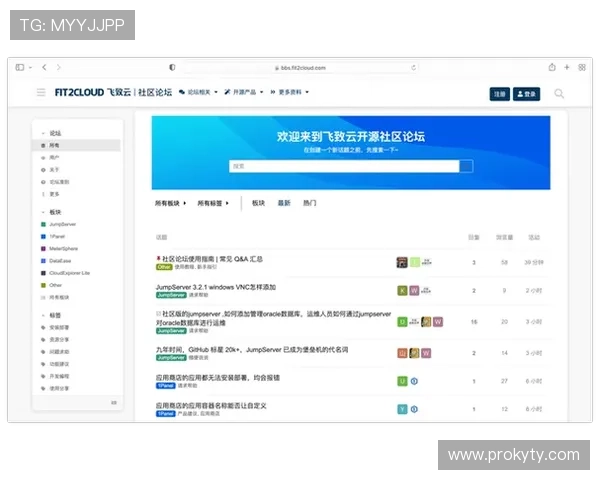
Task: Open the 所有板块 category filter dropdown
Action: pyautogui.click(x=170, y=203)
